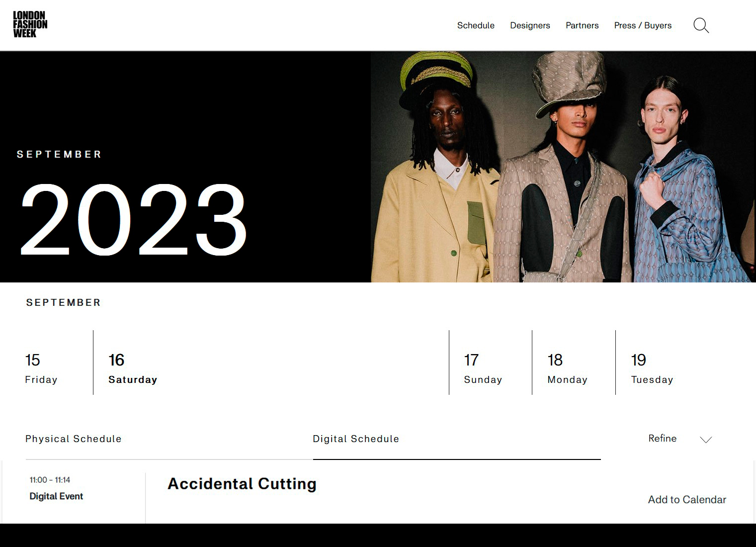This screenshot has width=756, height=547.
Task: Open the Schedule menu item
Action: pos(476,25)
